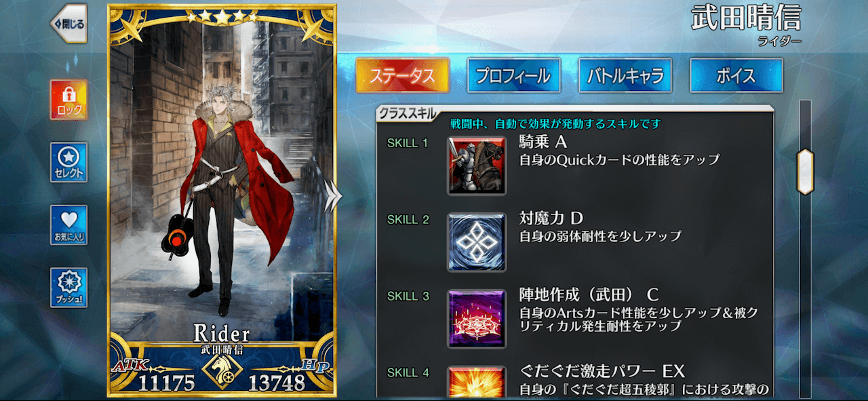Open the プロフィール tab
Screen dimensions: 868x401
tap(513, 75)
